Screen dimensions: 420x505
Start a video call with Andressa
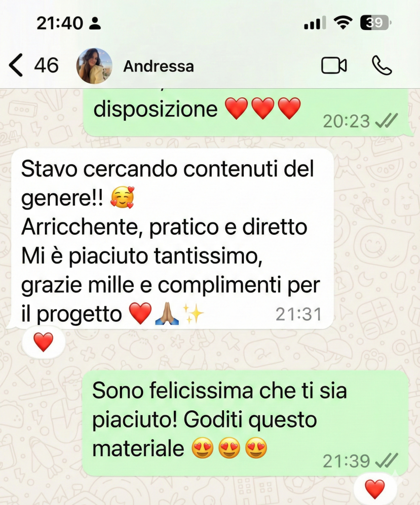pyautogui.click(x=334, y=66)
